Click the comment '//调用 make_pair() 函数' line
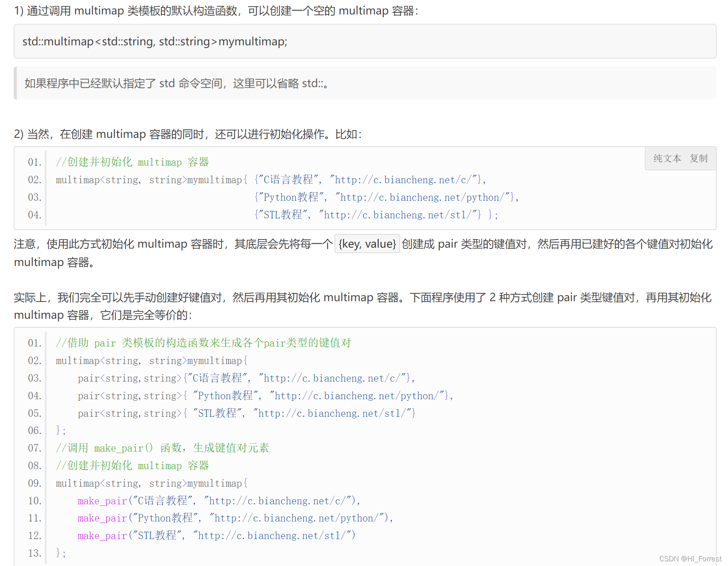 click(163, 448)
